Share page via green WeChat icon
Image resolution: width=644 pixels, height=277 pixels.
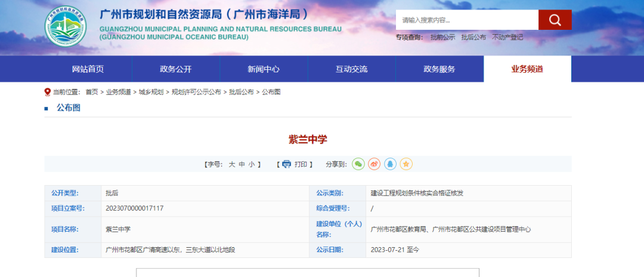tap(358, 164)
